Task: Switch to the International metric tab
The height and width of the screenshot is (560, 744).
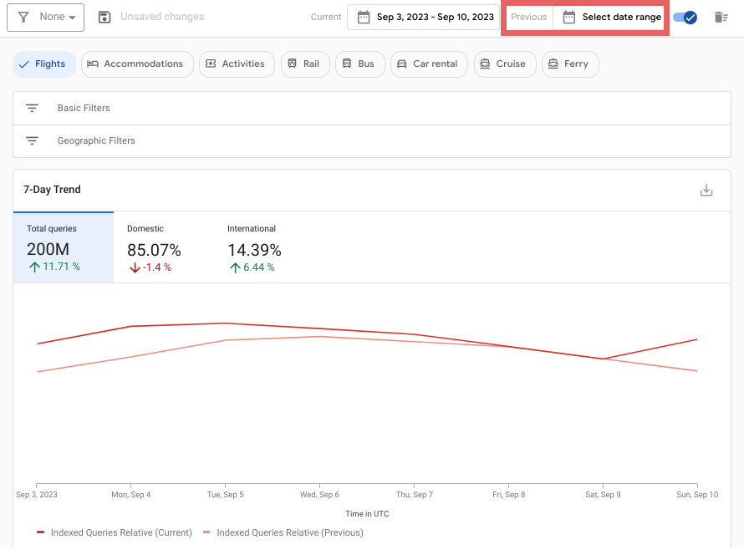Action: pyautogui.click(x=253, y=247)
